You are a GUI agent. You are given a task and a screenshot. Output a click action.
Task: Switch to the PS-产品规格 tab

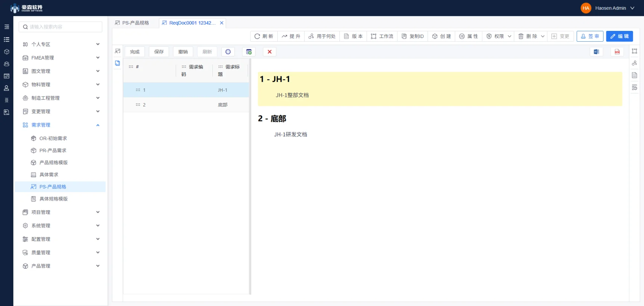point(132,23)
